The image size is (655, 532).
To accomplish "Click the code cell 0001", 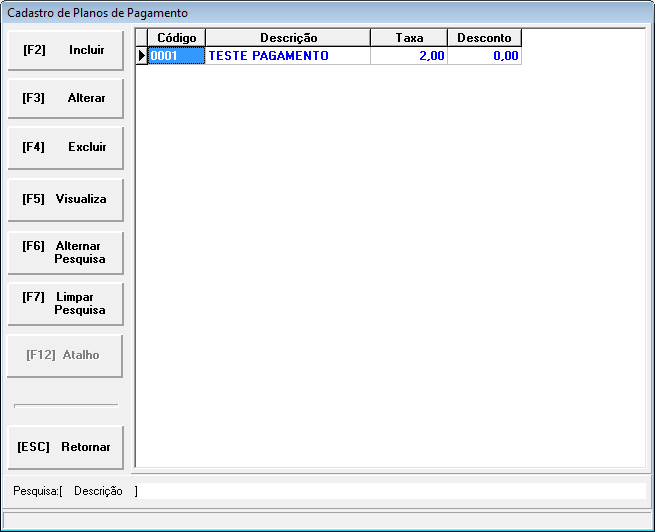I will pos(176,56).
